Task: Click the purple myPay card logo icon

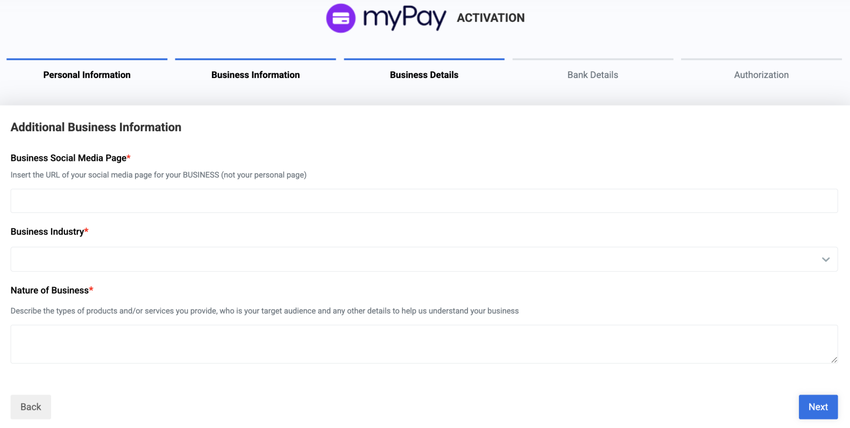Action: coord(341,18)
